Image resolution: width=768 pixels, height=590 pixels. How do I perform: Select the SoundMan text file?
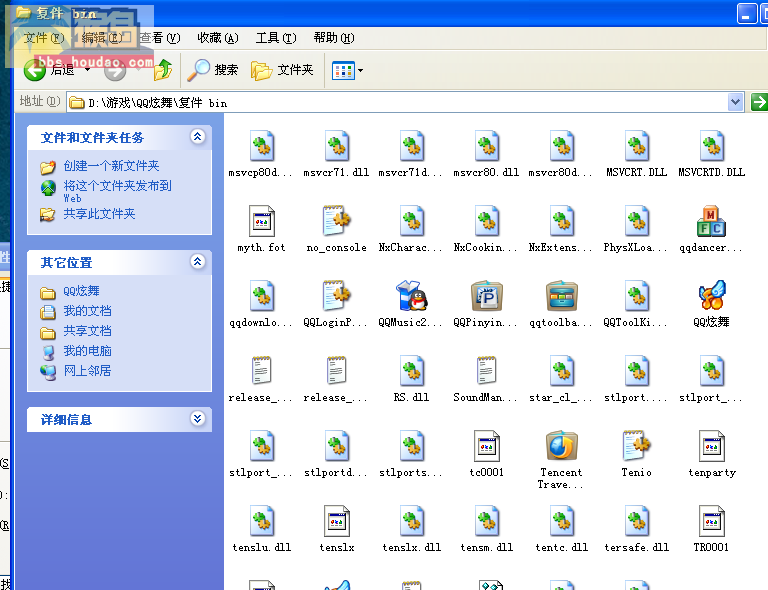pos(486,371)
